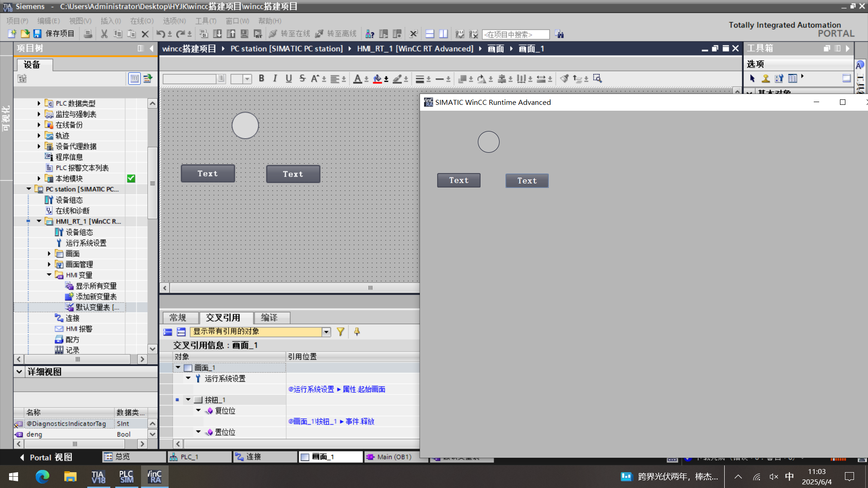Toggle Bold text formatting

[x=261, y=79]
